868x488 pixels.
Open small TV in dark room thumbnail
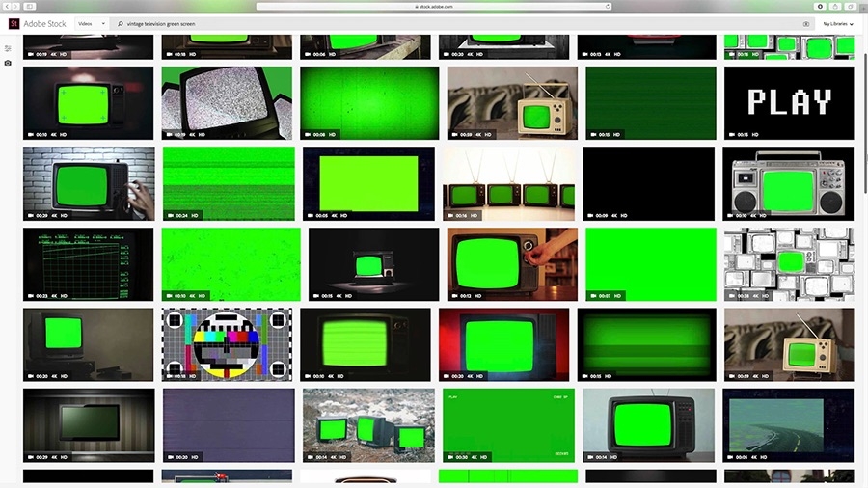click(373, 264)
